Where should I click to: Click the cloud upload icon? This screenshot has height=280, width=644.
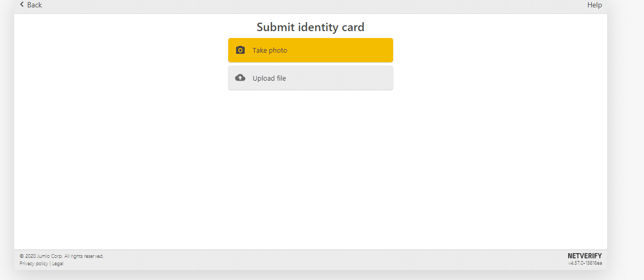pyautogui.click(x=240, y=78)
